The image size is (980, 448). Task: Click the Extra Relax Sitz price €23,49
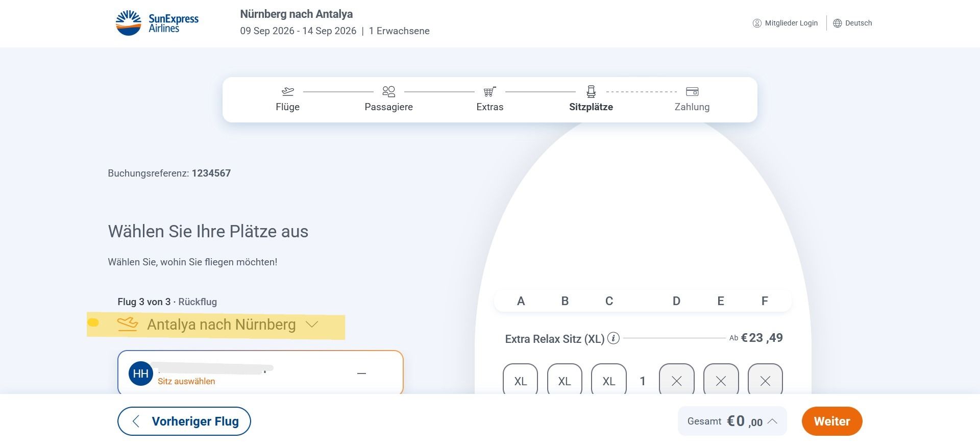(x=762, y=338)
